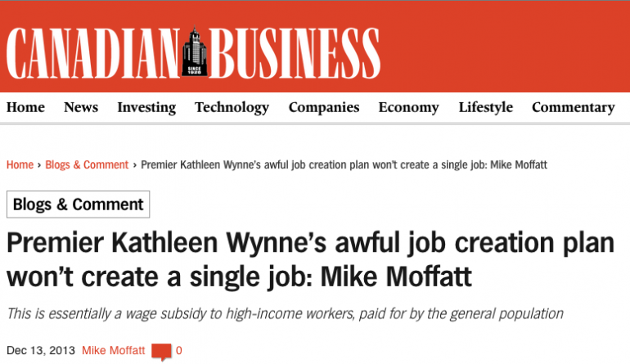Image resolution: width=630 pixels, height=364 pixels.
Task: Select Technology in the navigation bar
Action: [x=232, y=107]
